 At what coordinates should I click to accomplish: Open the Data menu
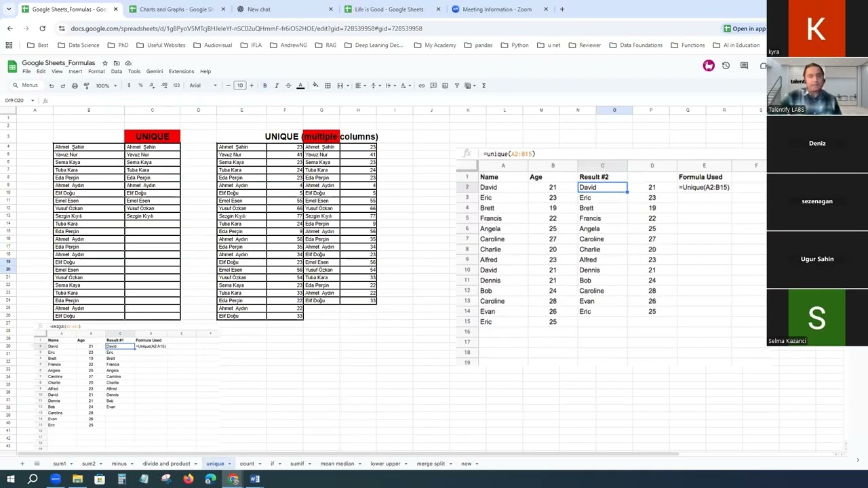point(116,71)
